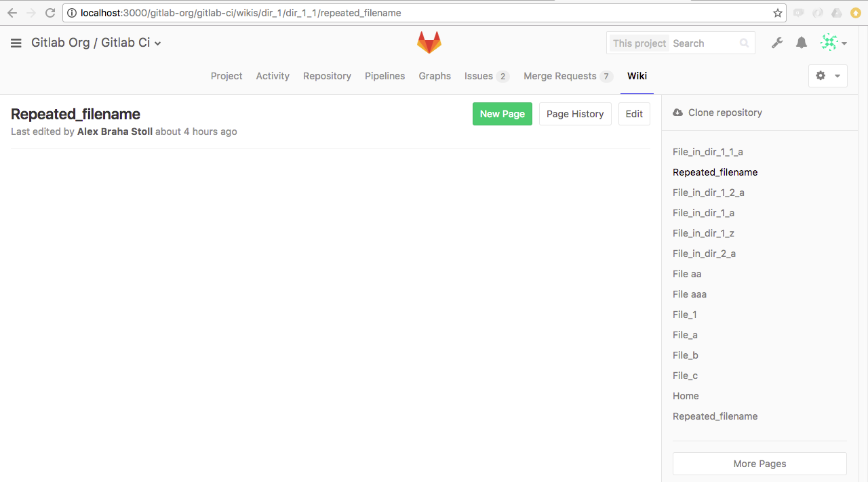This screenshot has height=482, width=868.
Task: Expand the Gitlab Ci project dropdown
Action: (x=158, y=43)
